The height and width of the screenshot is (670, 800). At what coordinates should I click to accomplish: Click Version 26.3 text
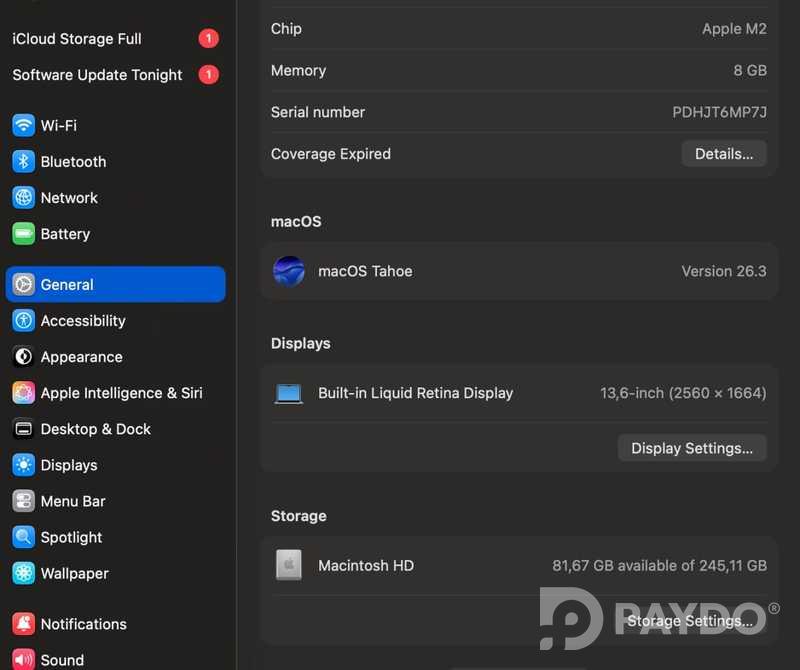point(724,271)
